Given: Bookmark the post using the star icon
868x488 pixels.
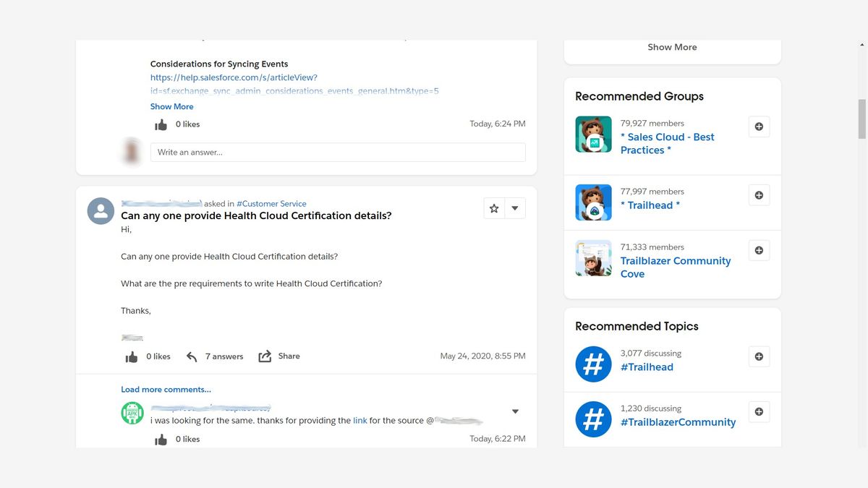Looking at the screenshot, I should coord(493,207).
